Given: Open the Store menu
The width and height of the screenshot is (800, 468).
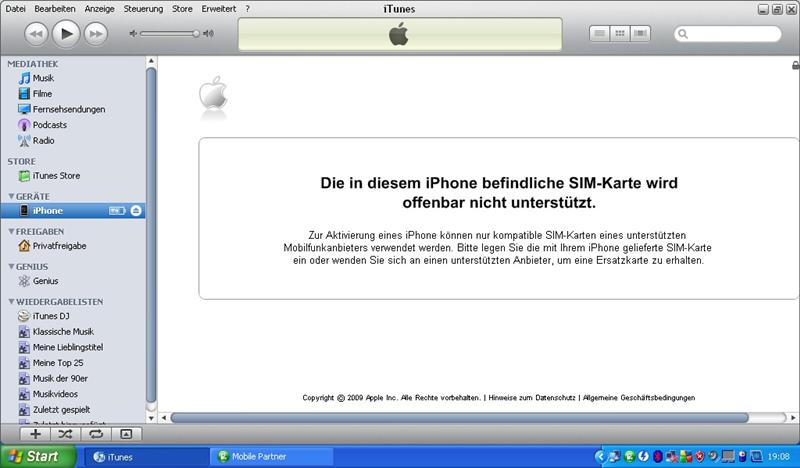Looking at the screenshot, I should (x=182, y=9).
